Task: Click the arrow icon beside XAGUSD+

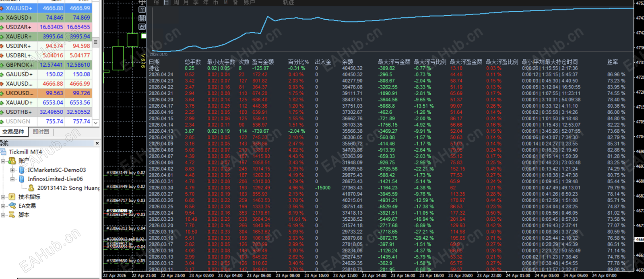Action: 2,18
